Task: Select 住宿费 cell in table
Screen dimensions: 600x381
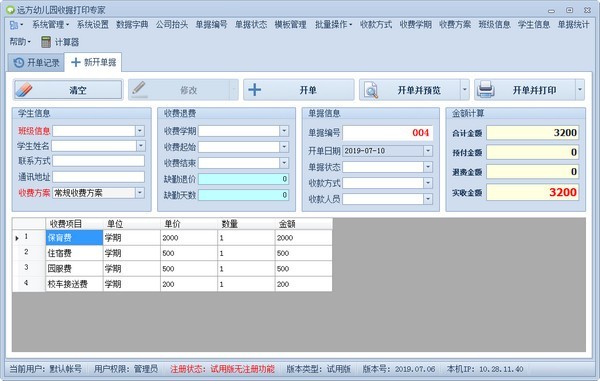Action: (74, 253)
